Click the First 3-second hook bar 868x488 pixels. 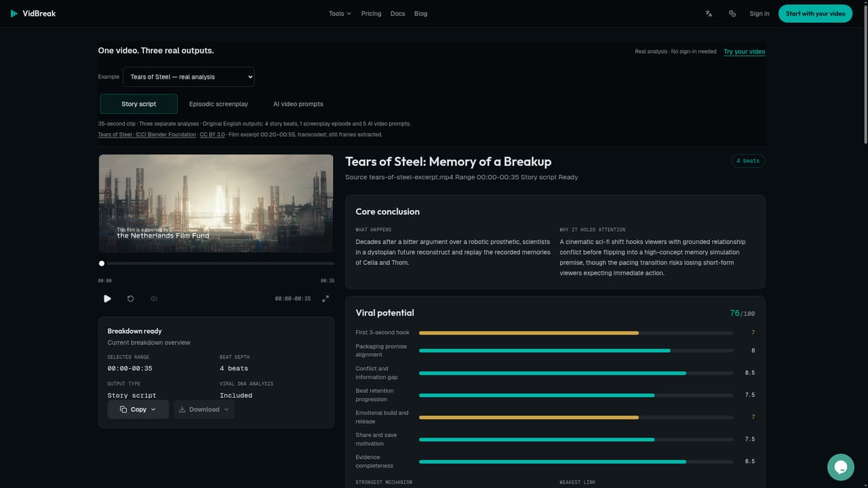(576, 333)
